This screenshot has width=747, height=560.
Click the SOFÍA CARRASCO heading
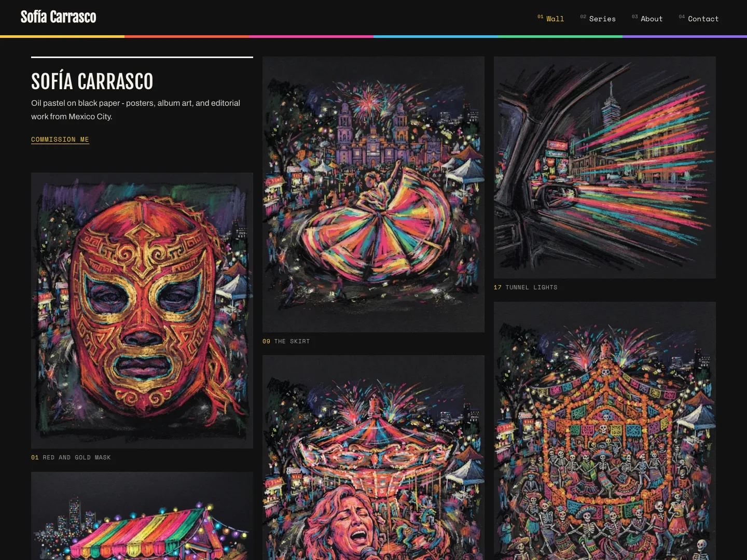pyautogui.click(x=92, y=81)
